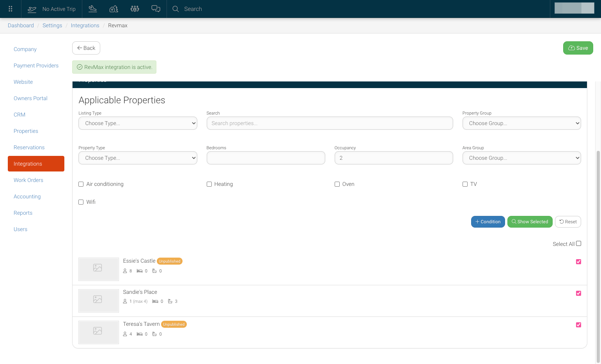Go to Integrations breadcrumb link
The height and width of the screenshot is (364, 601).
pos(85,25)
